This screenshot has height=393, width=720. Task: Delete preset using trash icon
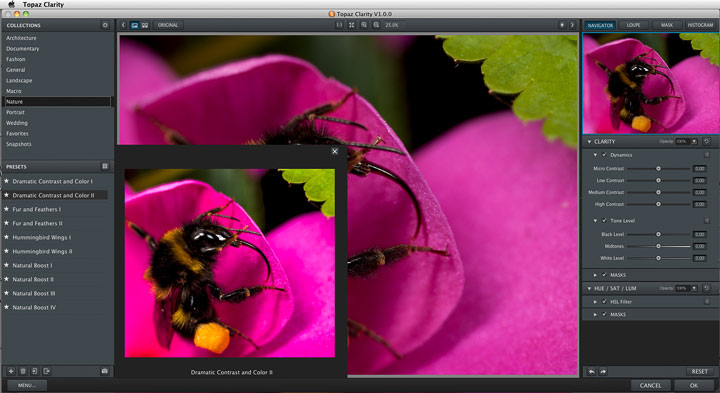point(23,371)
